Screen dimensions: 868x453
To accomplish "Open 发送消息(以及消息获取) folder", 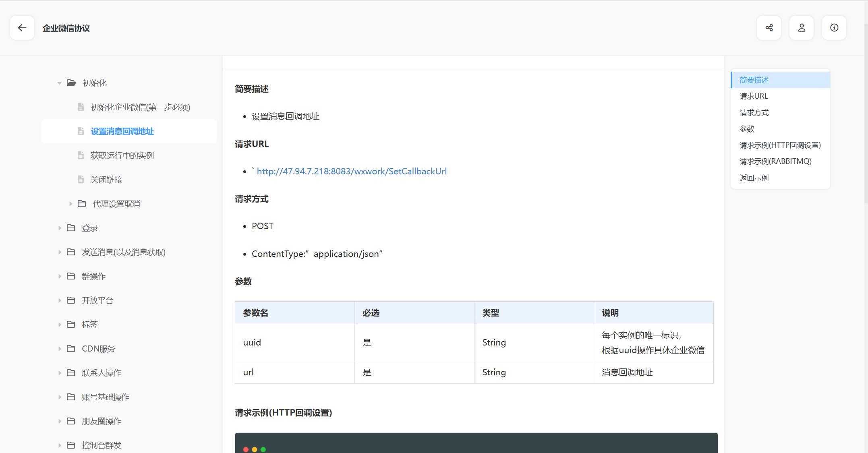I will click(x=123, y=252).
